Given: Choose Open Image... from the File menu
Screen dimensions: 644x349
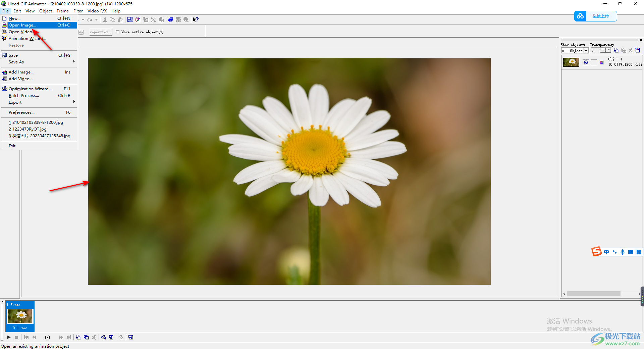Looking at the screenshot, I should [22, 25].
